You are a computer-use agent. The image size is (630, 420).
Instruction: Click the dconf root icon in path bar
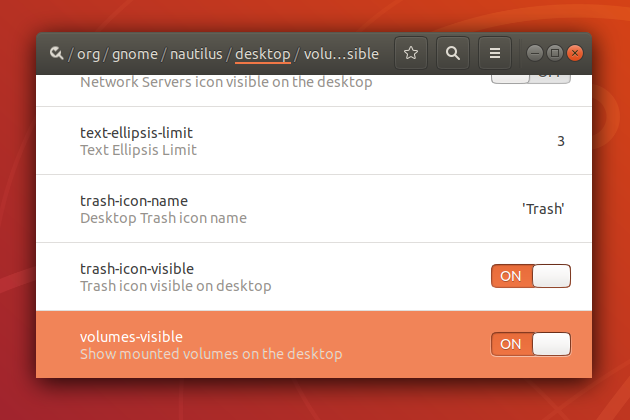point(56,53)
